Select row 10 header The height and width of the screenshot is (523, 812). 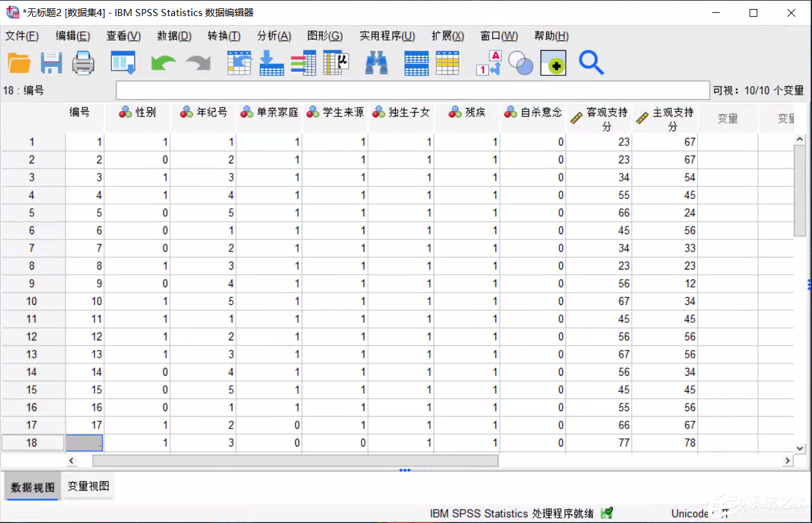[32, 301]
